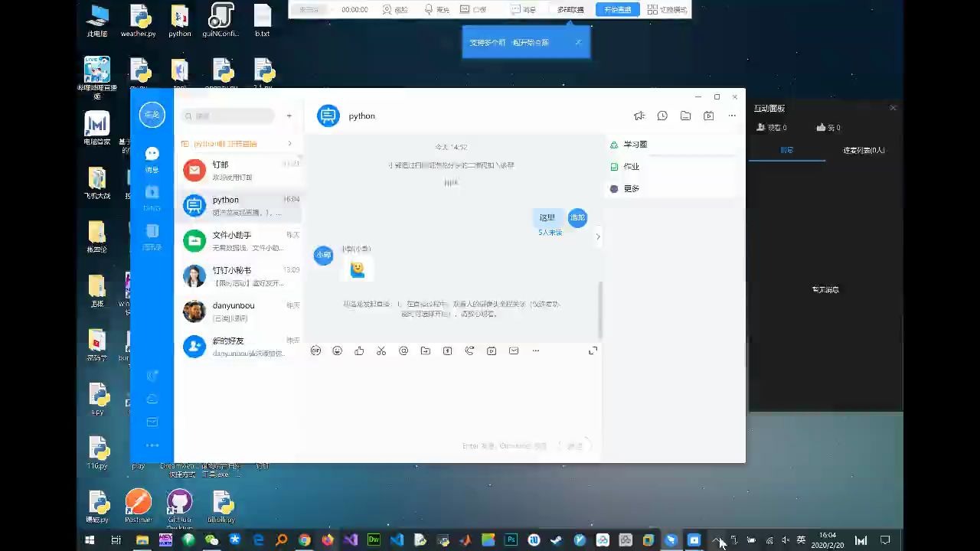Click the thumbs-up quick reaction icon
Viewport: 980px width, 551px height.
(x=359, y=350)
